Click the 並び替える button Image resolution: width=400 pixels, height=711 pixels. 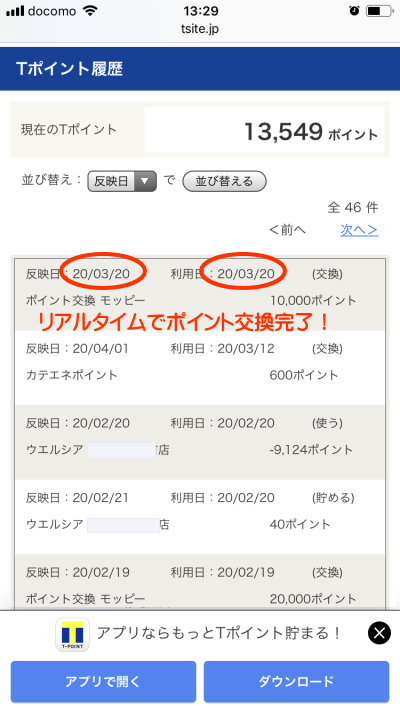tap(224, 181)
